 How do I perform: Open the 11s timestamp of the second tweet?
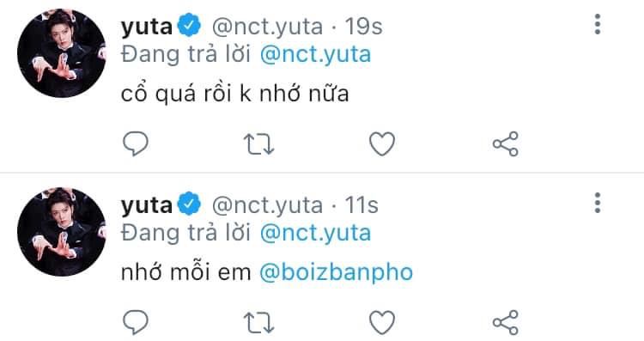tap(361, 205)
